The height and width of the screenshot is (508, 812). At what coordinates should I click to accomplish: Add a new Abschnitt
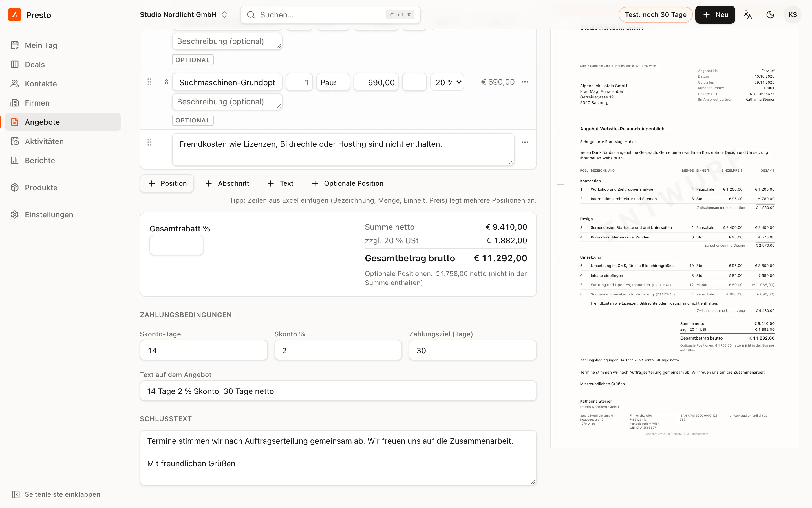point(227,183)
